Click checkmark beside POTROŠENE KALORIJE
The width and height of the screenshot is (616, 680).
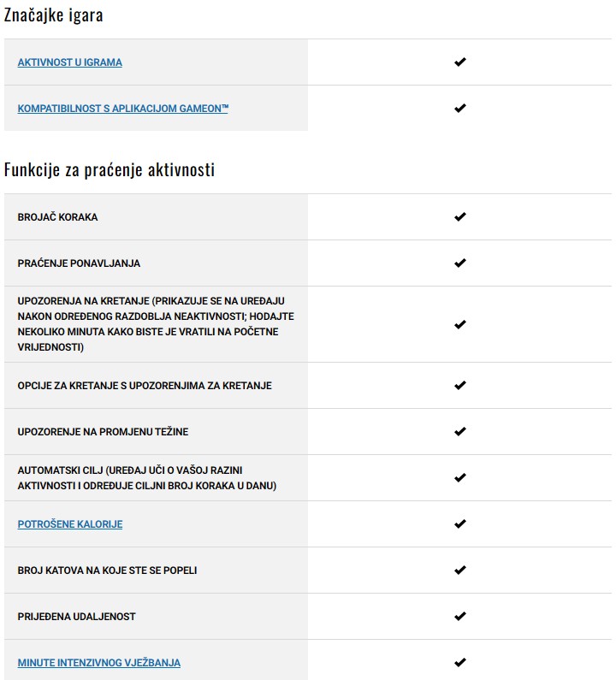pyautogui.click(x=460, y=524)
